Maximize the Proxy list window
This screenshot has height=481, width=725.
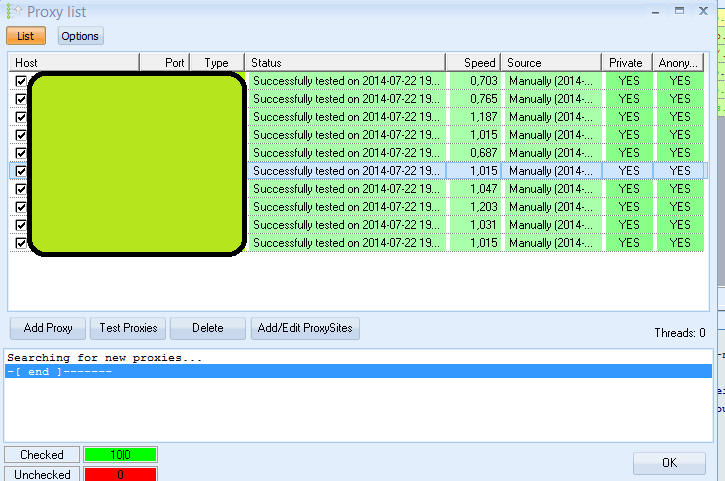point(679,10)
